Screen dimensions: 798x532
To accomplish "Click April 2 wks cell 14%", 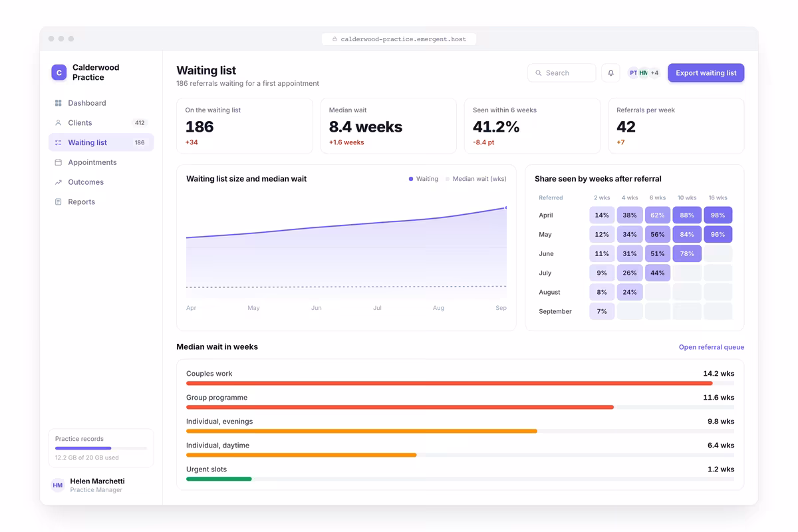I will [x=602, y=215].
